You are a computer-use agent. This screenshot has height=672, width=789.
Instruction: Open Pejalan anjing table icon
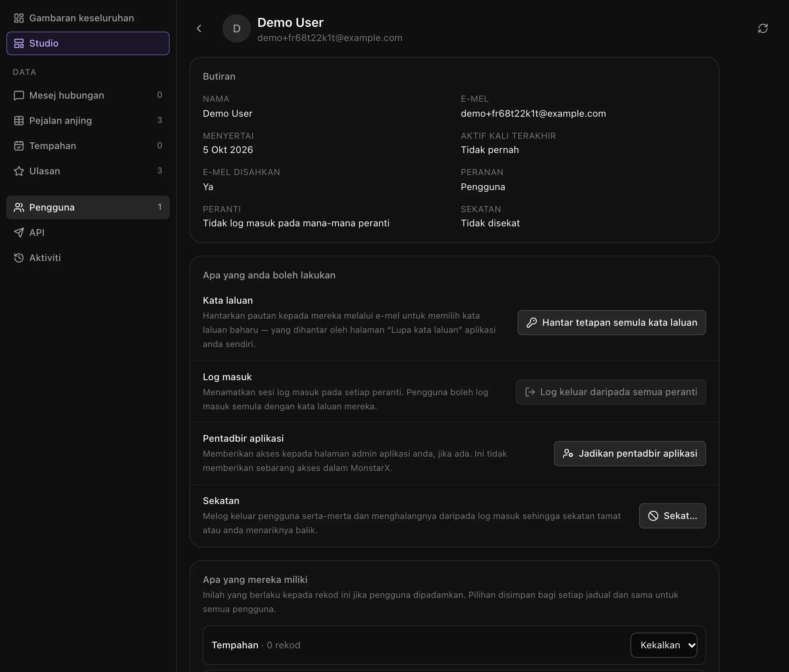pos(19,121)
